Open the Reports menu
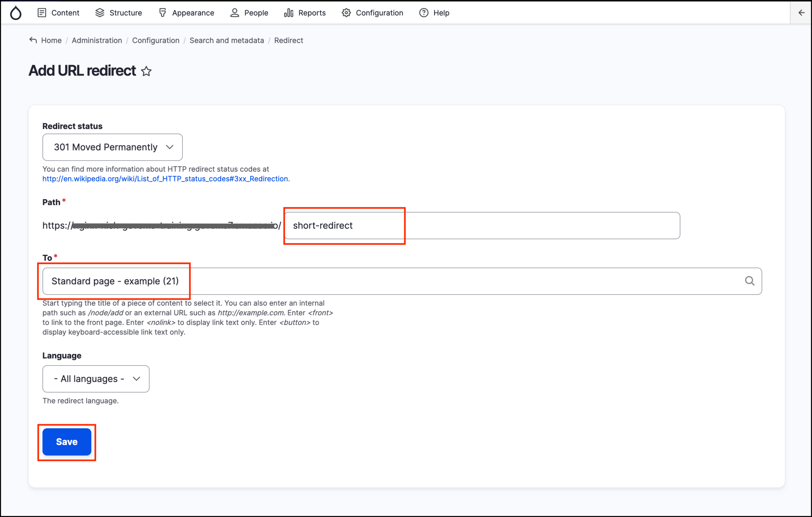The width and height of the screenshot is (812, 517). [305, 13]
